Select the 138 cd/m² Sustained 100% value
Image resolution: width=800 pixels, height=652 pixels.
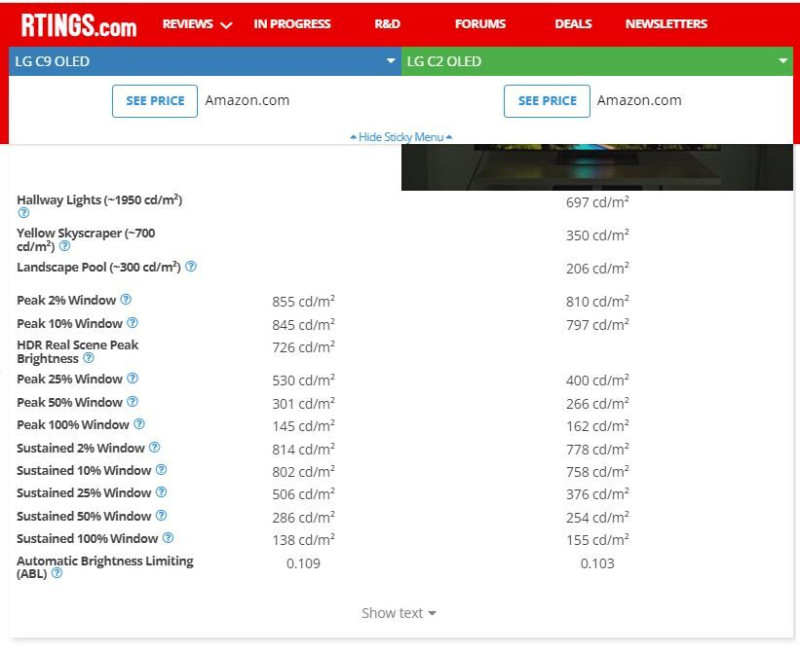pyautogui.click(x=304, y=540)
